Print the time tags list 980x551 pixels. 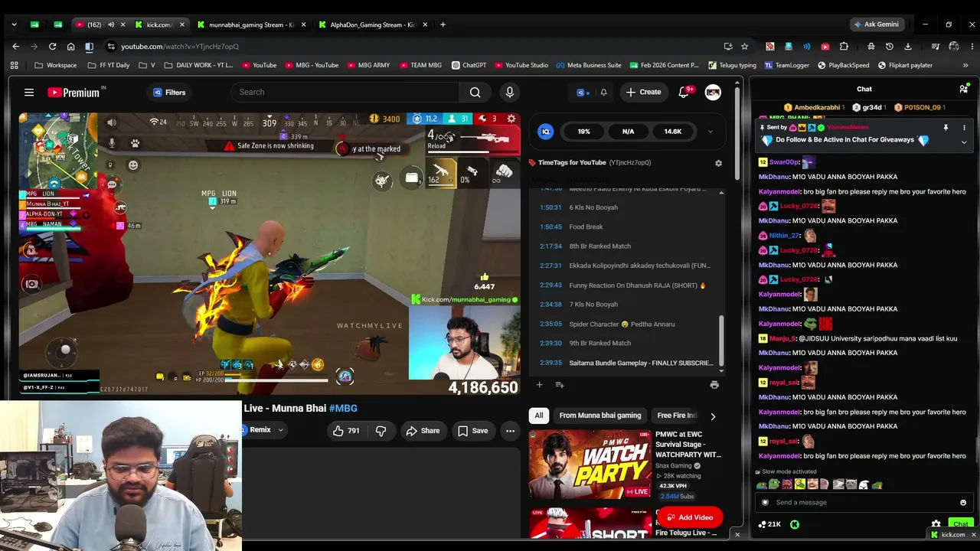pos(714,385)
